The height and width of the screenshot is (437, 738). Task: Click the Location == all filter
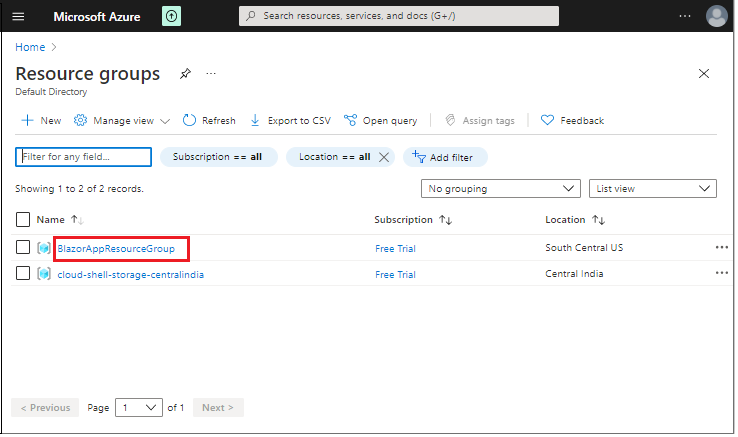pos(334,157)
